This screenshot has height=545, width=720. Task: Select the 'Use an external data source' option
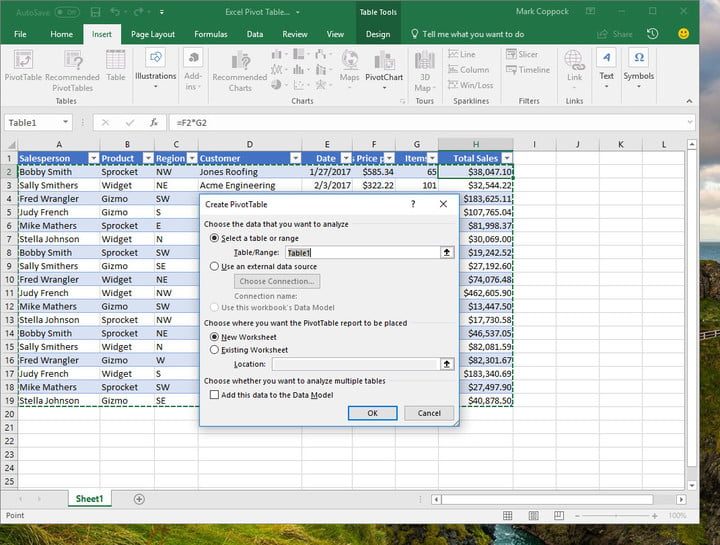(x=215, y=267)
